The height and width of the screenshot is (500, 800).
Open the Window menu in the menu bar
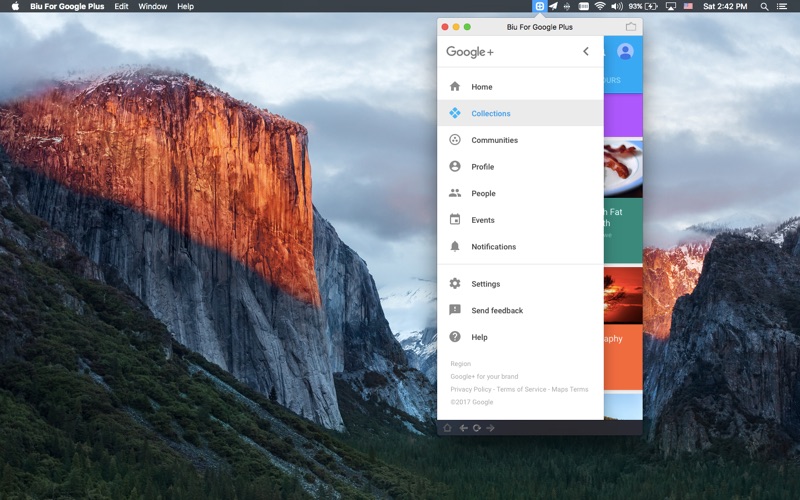coord(153,6)
